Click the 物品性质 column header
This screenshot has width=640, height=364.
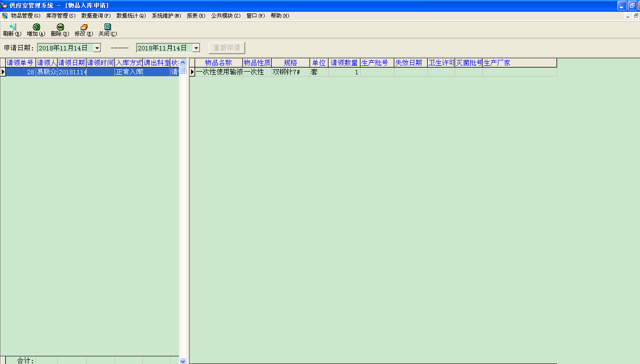click(257, 63)
